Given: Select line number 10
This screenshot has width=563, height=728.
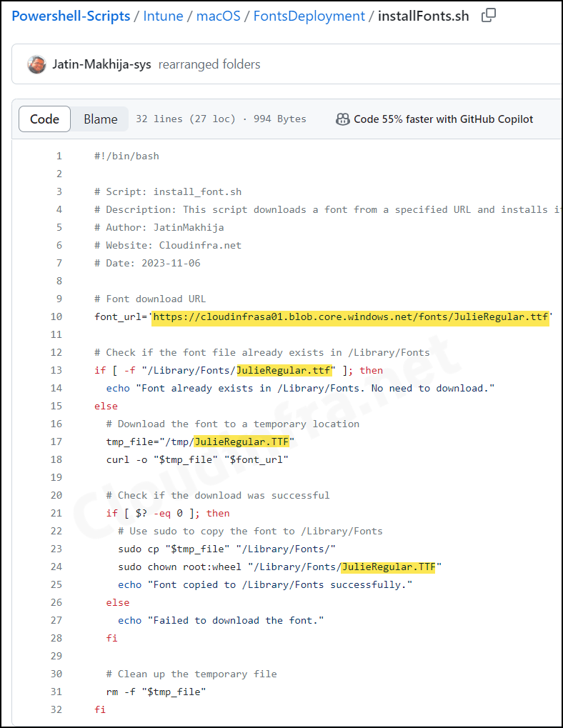Looking at the screenshot, I should [x=56, y=316].
